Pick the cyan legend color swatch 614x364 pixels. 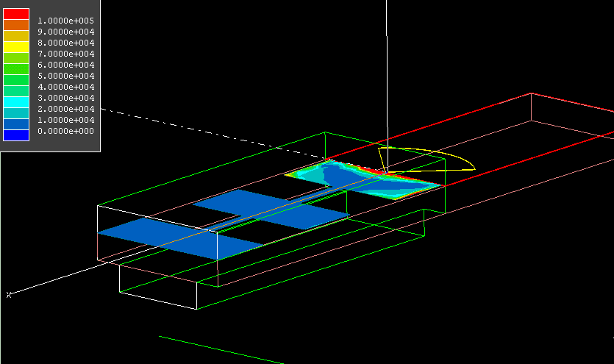click(x=16, y=101)
